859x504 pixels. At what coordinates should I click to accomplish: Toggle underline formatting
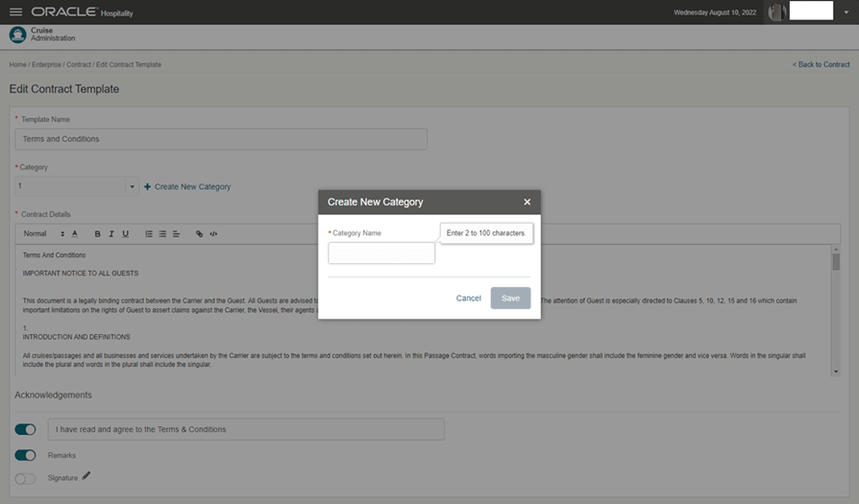[x=126, y=233]
